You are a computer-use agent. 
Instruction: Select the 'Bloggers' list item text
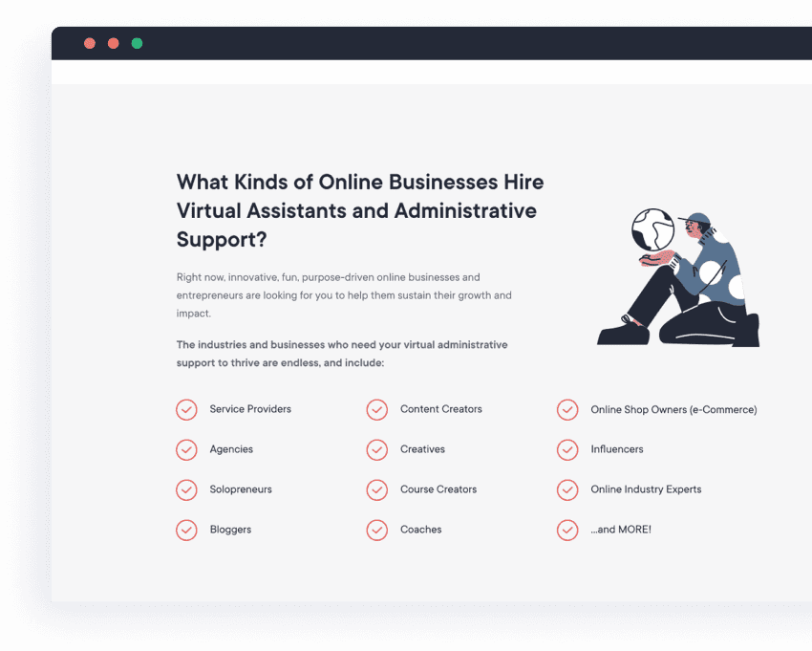(x=230, y=530)
